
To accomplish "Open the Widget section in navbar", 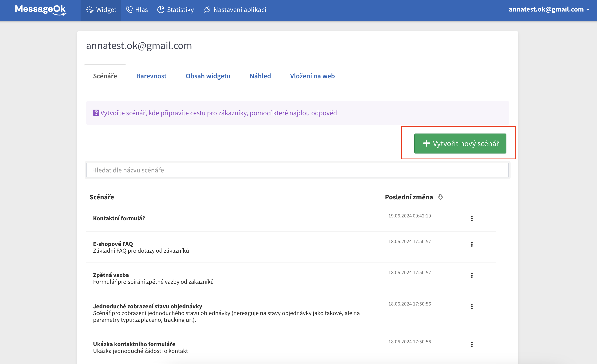I will point(101,10).
